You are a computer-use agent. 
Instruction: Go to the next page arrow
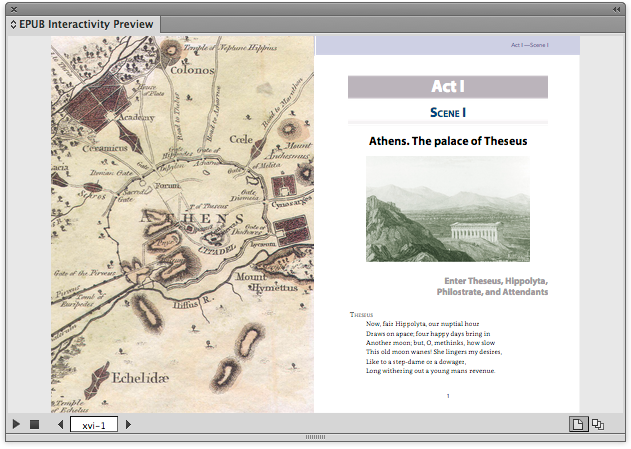pos(128,424)
